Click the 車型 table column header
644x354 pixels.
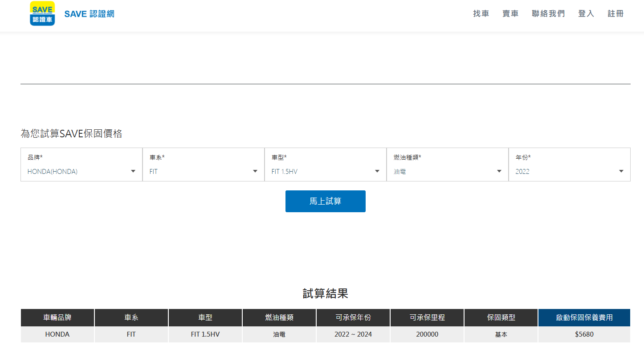205,317
